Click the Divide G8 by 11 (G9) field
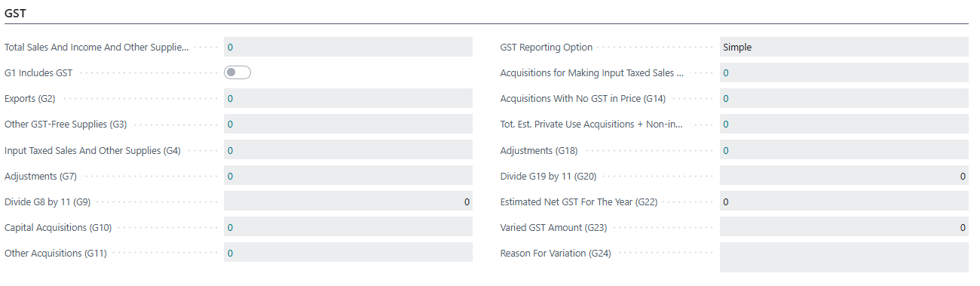980x286 pixels. point(348,201)
